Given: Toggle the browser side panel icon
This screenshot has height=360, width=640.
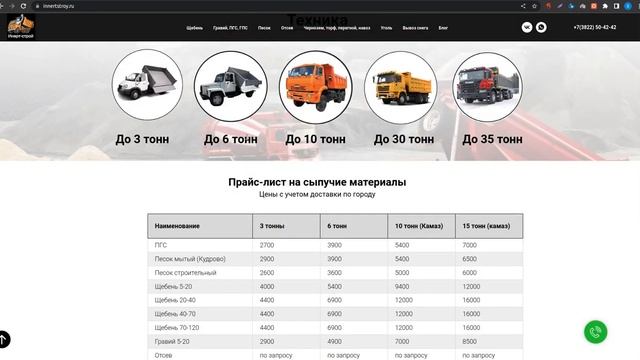Looking at the screenshot, I should [616, 6].
